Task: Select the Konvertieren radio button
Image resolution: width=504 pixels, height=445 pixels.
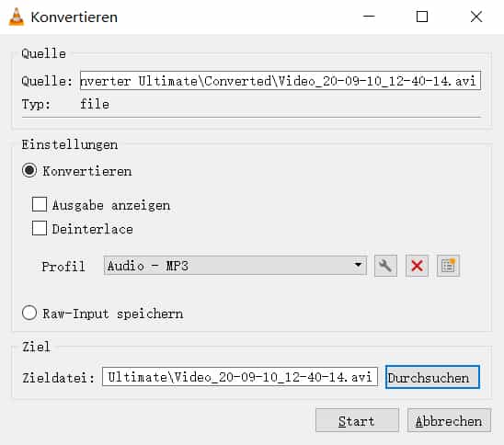Action: click(x=29, y=170)
